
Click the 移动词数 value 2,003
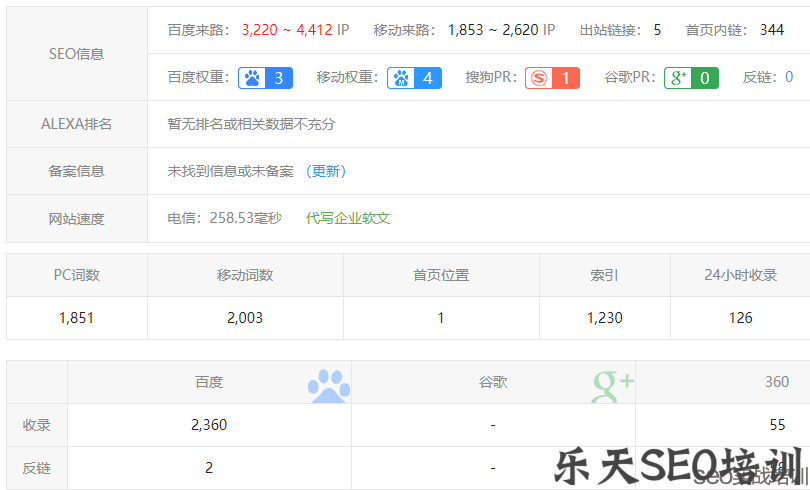pos(245,318)
